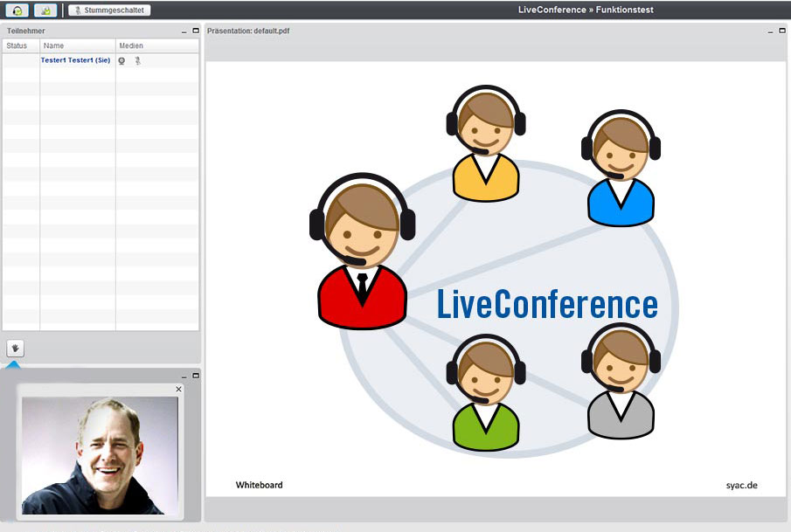791x532 pixels.
Task: Close the webcam video with X
Action: pos(178,389)
